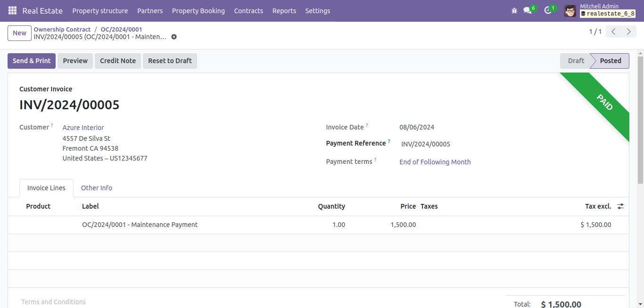Click address line 4557 De Silva St

click(x=86, y=138)
